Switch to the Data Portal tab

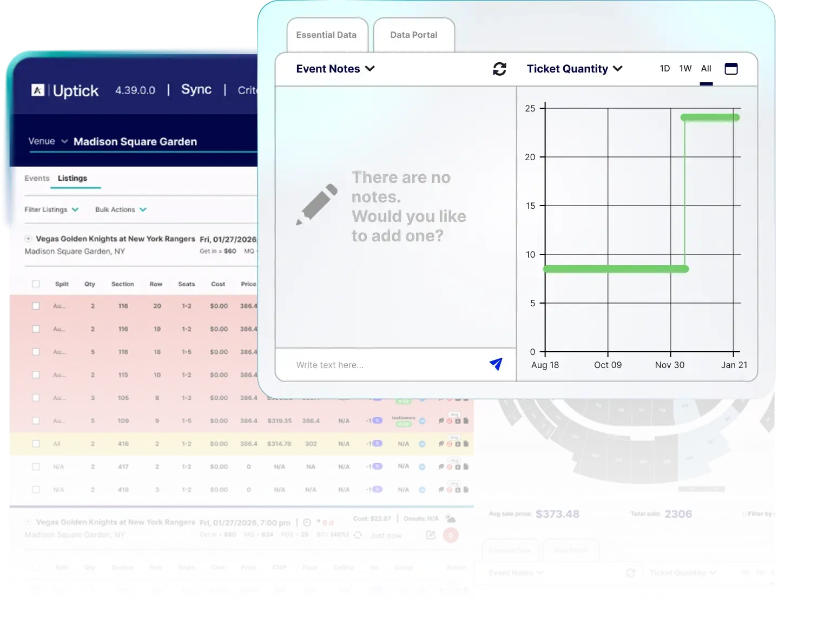click(413, 35)
